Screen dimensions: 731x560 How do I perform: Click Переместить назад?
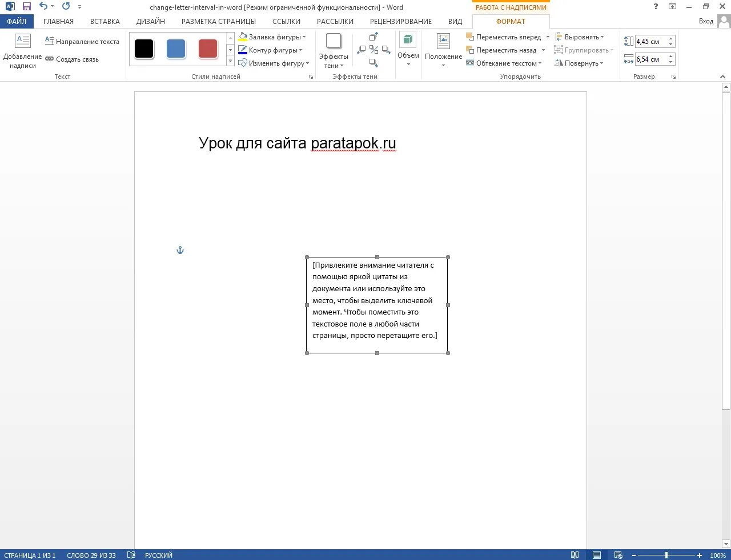(501, 50)
